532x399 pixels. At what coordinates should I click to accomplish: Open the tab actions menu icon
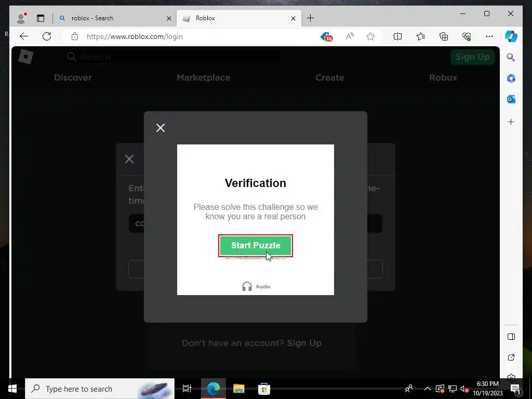(x=41, y=18)
